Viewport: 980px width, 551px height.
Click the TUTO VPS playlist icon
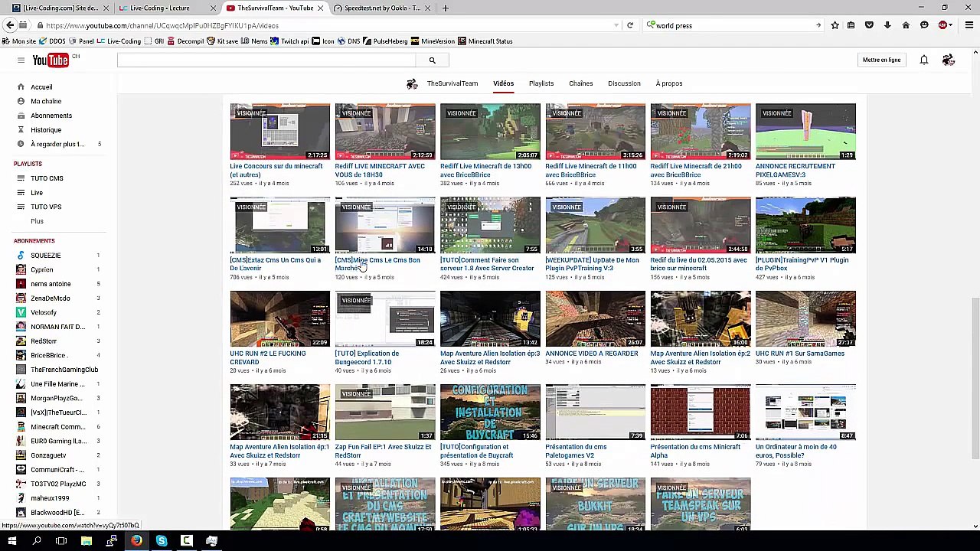click(x=21, y=207)
